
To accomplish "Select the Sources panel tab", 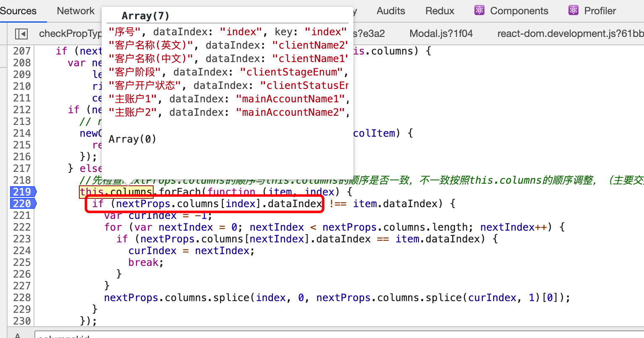I will point(18,10).
